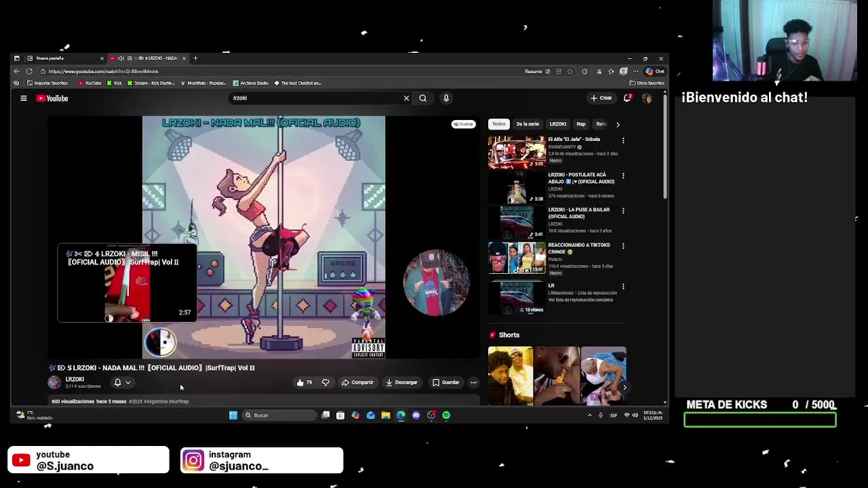The width and height of the screenshot is (868, 488).
Task: Select the Todos filter chip
Action: [x=499, y=124]
